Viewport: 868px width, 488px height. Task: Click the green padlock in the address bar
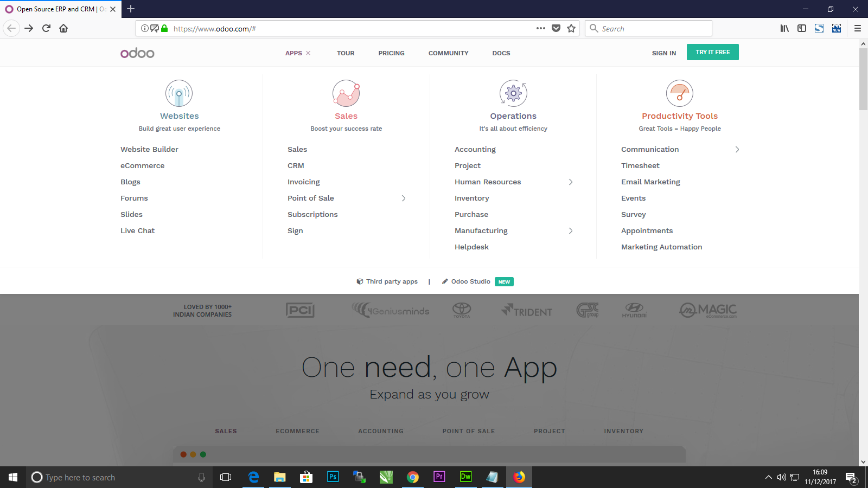(164, 28)
